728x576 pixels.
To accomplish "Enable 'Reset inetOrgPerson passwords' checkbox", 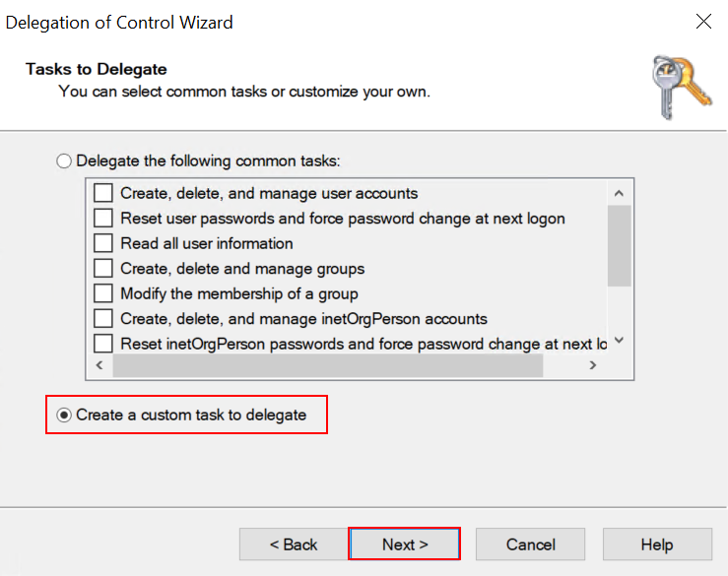I will click(103, 344).
